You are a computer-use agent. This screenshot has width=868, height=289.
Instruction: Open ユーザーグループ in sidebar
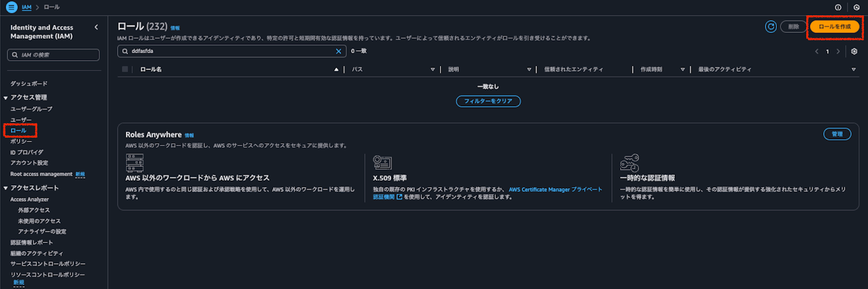[x=31, y=109]
